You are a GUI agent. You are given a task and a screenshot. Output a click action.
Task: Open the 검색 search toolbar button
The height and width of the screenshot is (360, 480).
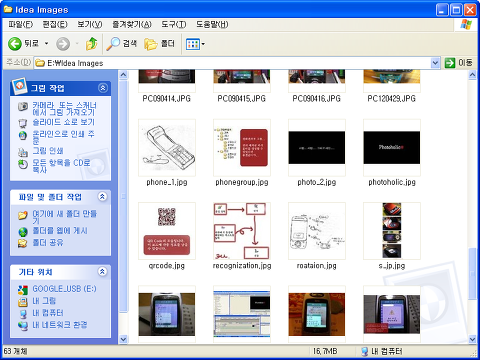click(x=122, y=43)
